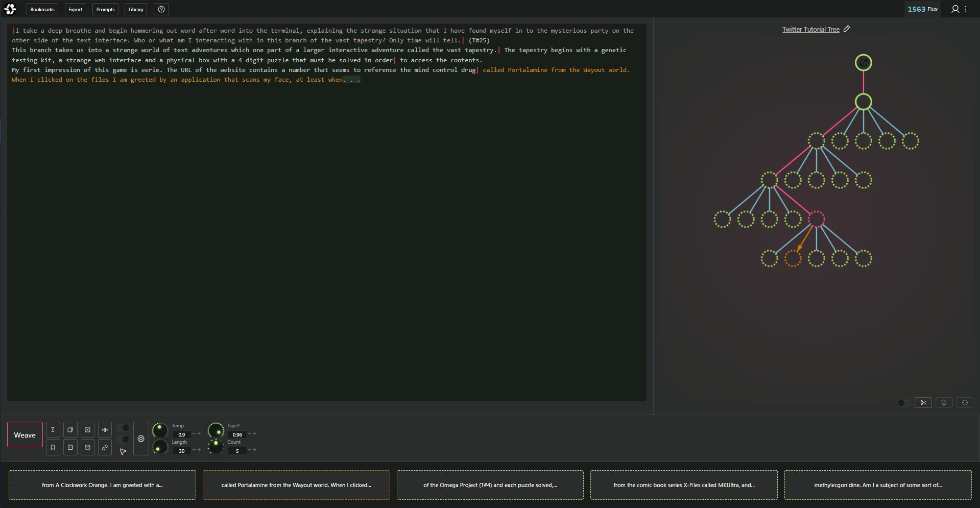The width and height of the screenshot is (980, 508).
Task: Click the Top P knob
Action: pos(216,430)
